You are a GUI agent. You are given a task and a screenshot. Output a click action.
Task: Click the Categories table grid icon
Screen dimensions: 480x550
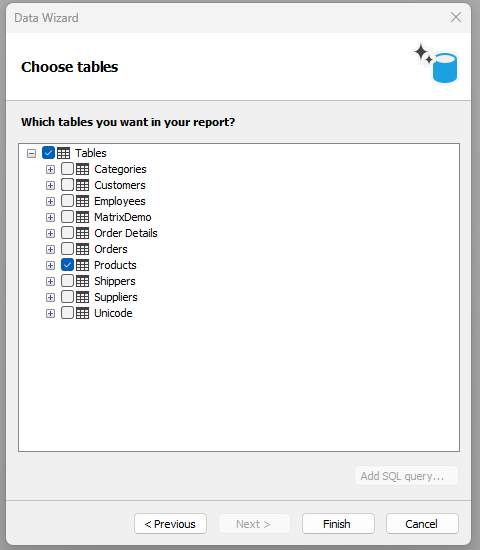point(82,169)
